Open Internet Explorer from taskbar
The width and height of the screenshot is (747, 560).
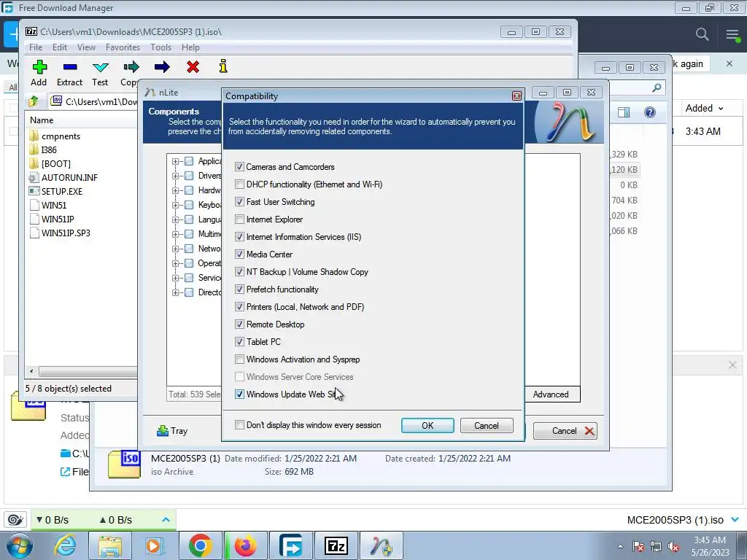click(65, 546)
